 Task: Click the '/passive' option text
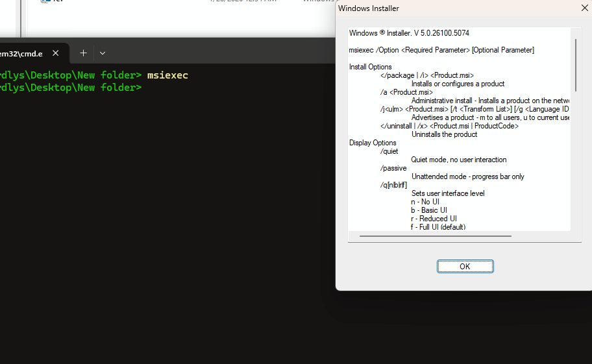(393, 168)
